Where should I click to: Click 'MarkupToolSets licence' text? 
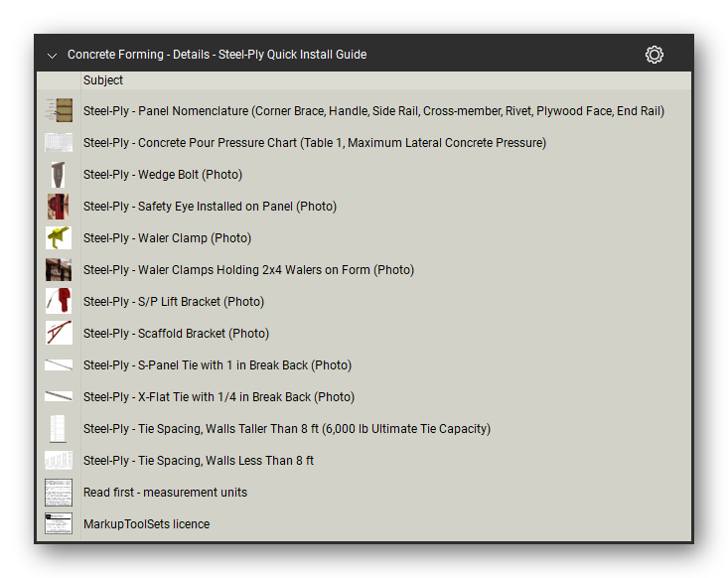coord(147,524)
